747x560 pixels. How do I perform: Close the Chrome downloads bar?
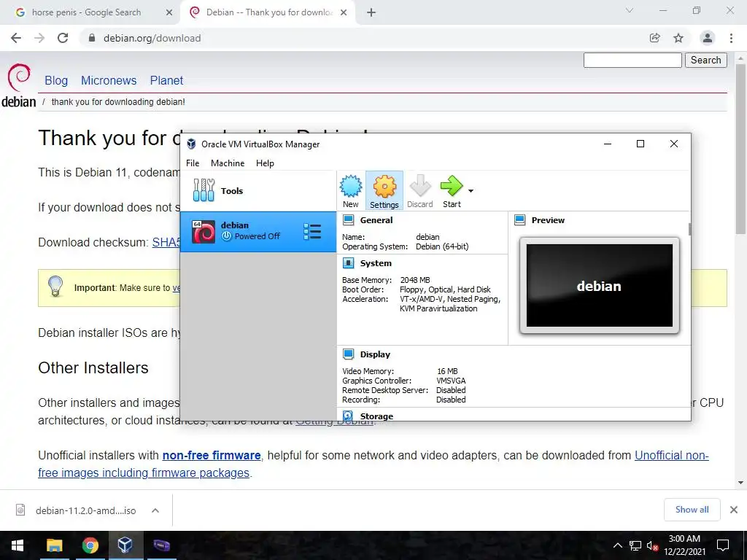point(734,510)
